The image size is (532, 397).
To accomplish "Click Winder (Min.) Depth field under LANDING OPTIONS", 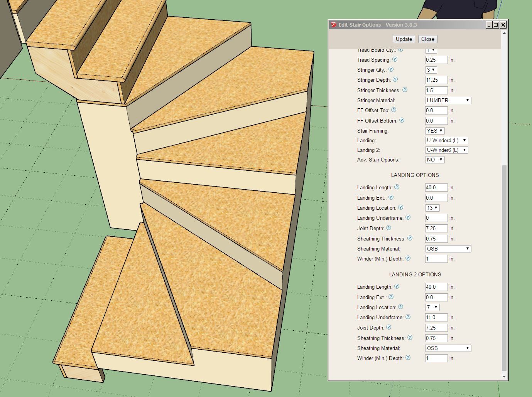I will 436,259.
